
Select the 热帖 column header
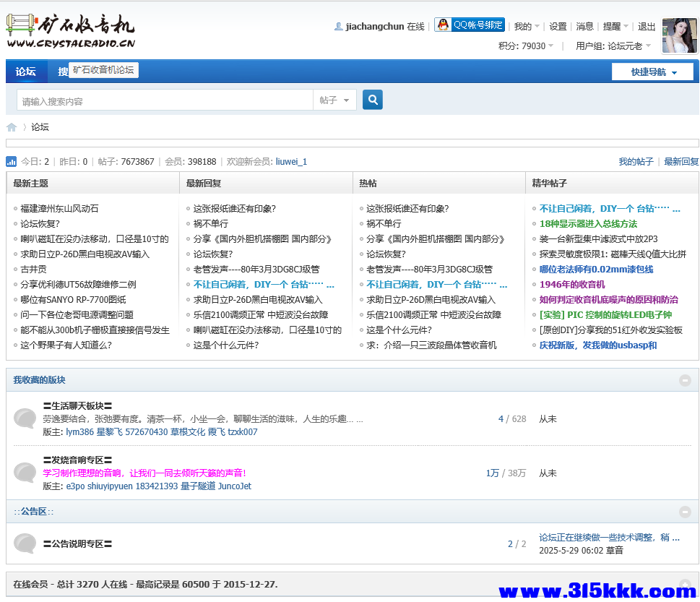coord(368,183)
